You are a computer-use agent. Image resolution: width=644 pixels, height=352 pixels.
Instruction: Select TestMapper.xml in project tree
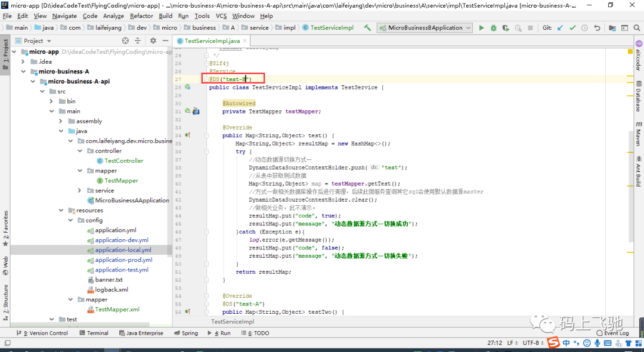point(117,309)
